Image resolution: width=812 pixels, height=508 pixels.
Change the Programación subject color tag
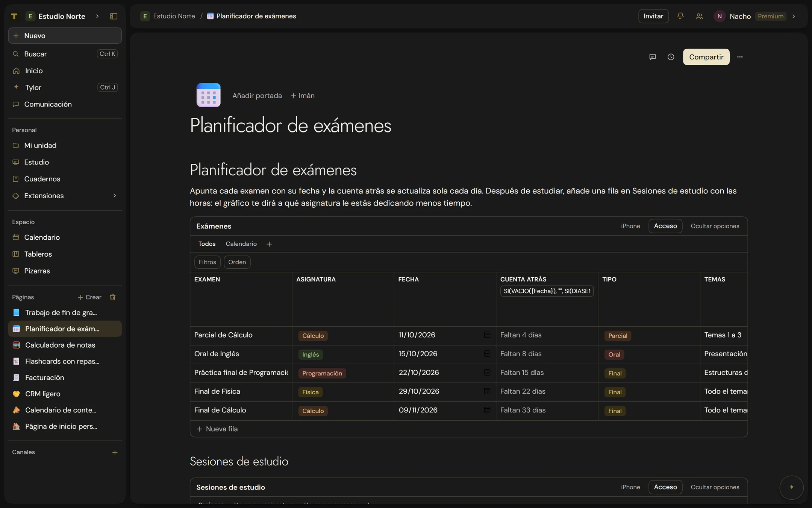(322, 373)
